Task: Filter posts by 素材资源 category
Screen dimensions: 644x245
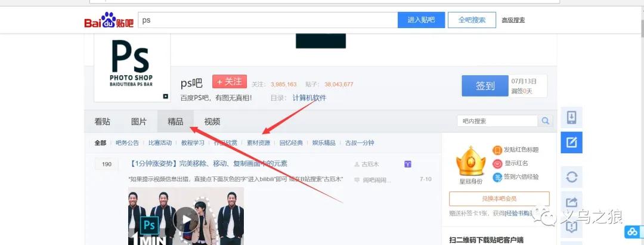Action: pyautogui.click(x=258, y=143)
